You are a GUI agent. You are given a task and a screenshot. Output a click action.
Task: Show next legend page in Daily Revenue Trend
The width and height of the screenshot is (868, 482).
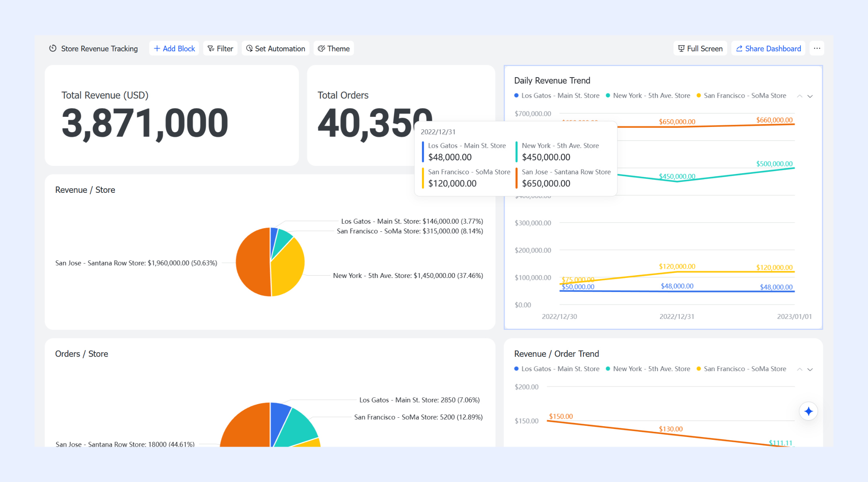click(x=810, y=96)
